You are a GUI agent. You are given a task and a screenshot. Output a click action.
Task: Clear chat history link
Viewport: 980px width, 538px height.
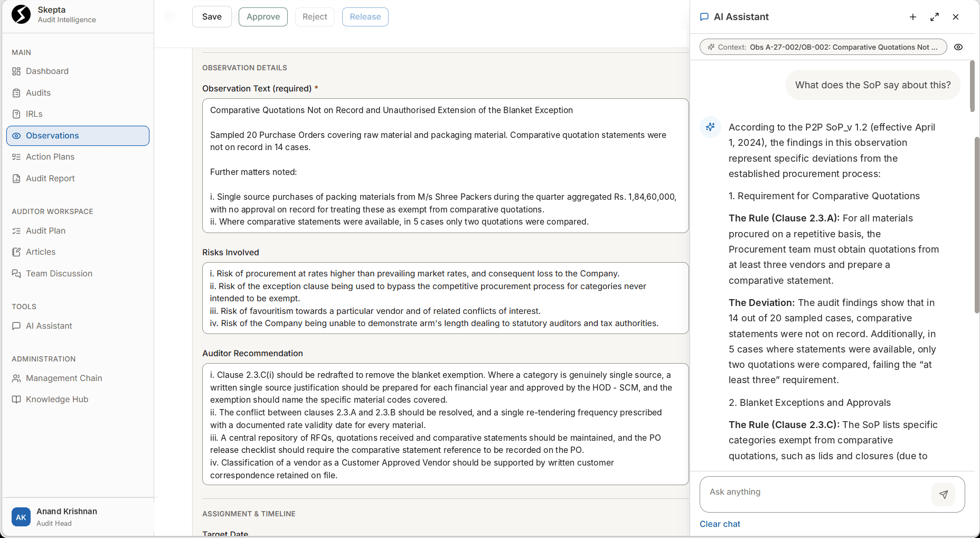[x=720, y=524]
